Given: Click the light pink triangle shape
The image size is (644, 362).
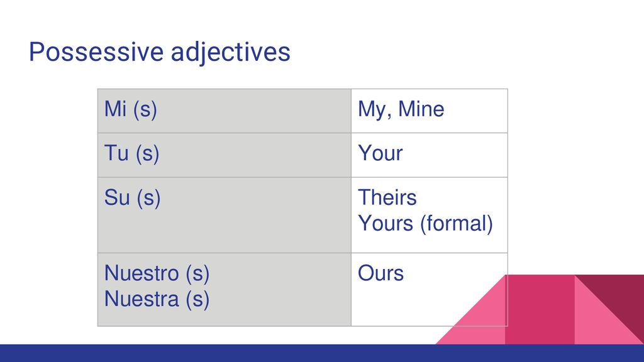Looking at the screenshot, I should (x=482, y=320).
